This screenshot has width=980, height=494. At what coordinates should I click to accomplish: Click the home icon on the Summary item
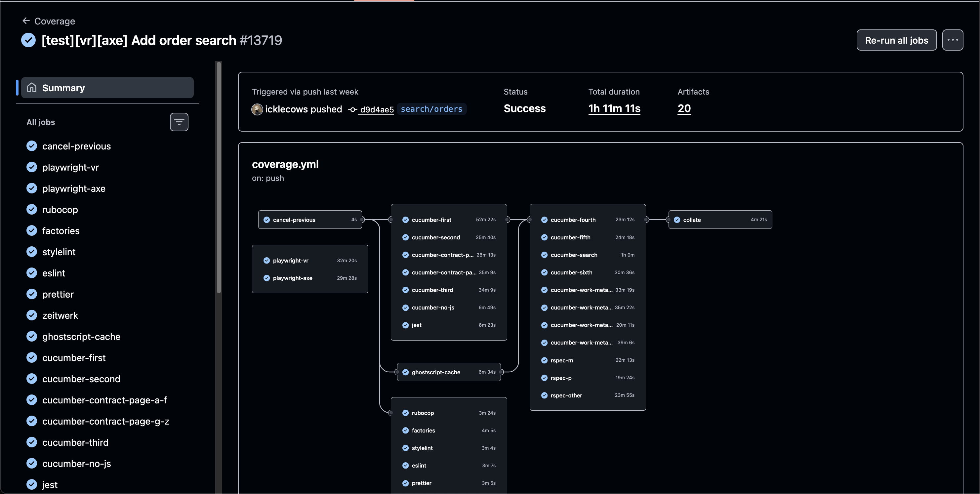32,88
